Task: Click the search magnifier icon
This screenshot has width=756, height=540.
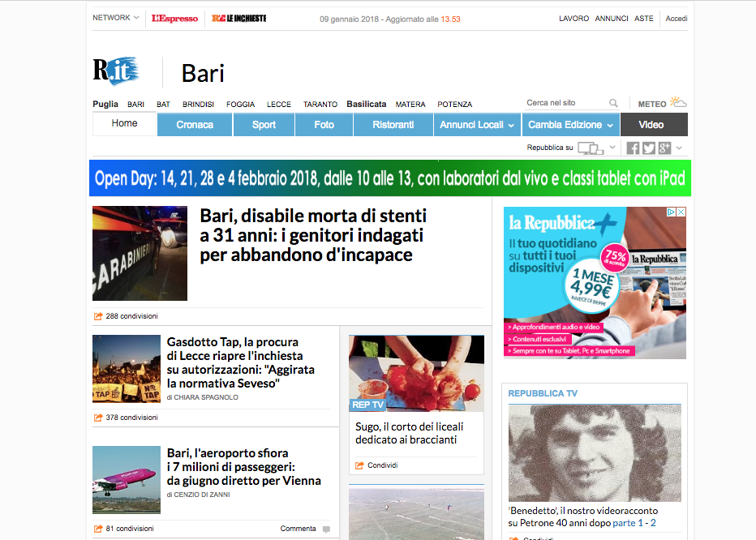Action: 614,104
